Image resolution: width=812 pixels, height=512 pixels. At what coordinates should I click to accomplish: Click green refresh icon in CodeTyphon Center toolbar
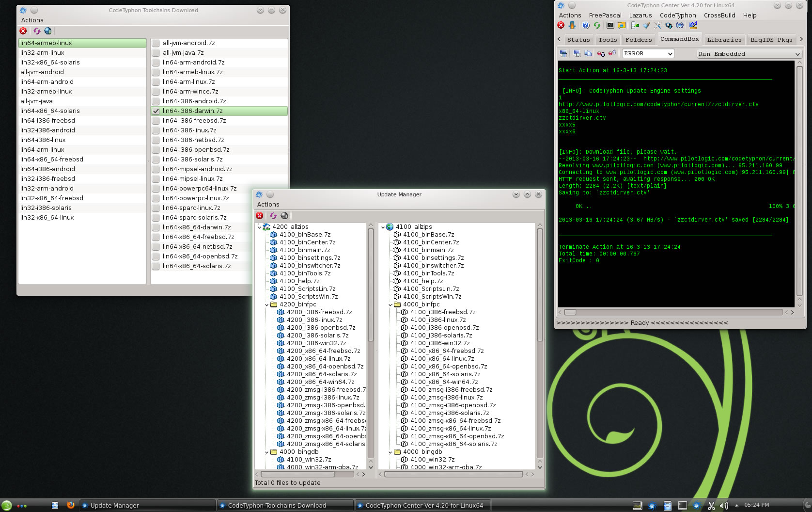pyautogui.click(x=597, y=25)
